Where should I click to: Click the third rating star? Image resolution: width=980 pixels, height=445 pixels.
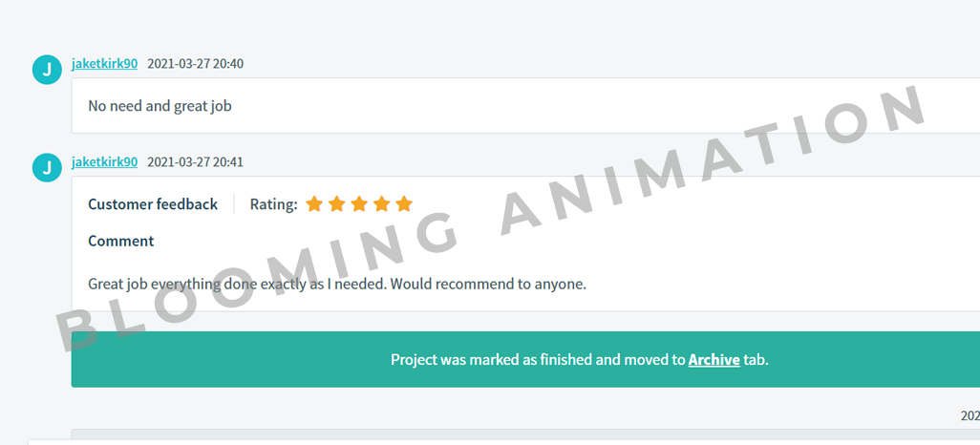click(359, 203)
